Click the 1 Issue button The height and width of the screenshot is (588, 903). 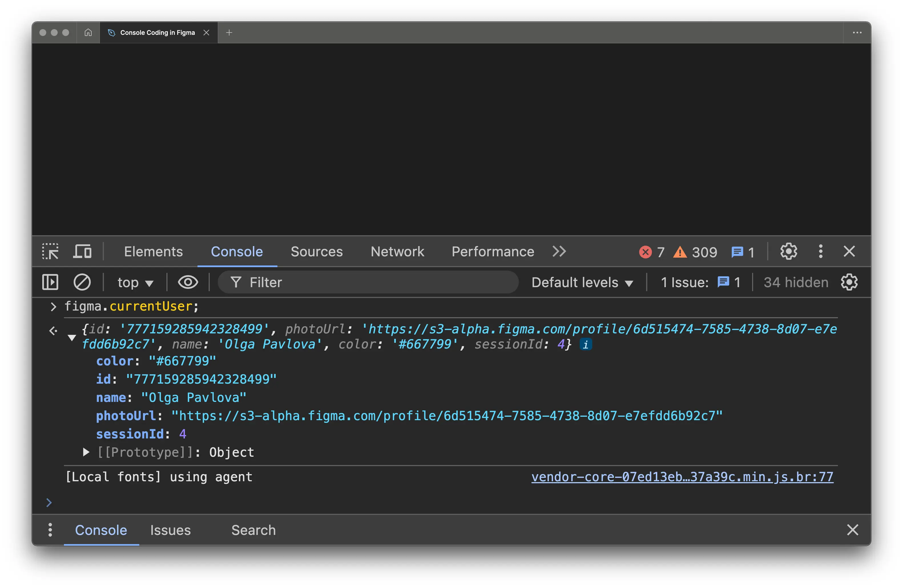coord(700,283)
